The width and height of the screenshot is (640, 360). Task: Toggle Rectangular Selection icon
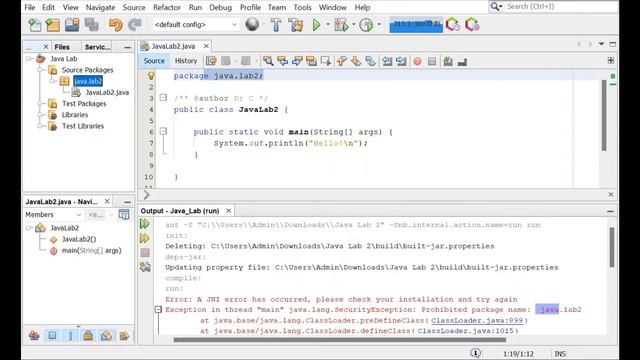click(x=326, y=61)
